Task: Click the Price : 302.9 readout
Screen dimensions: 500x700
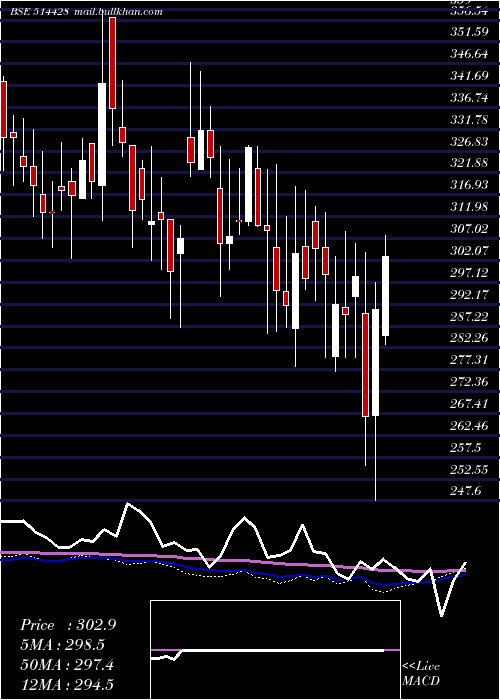Action: (x=68, y=625)
